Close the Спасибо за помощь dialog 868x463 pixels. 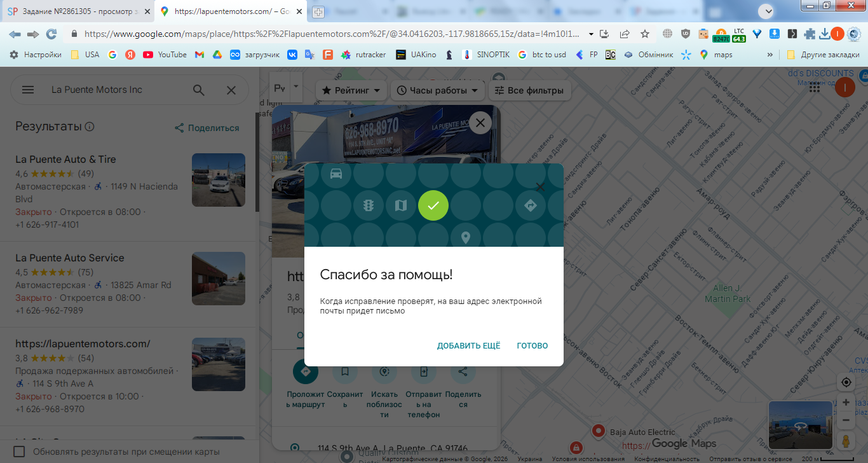tap(540, 186)
